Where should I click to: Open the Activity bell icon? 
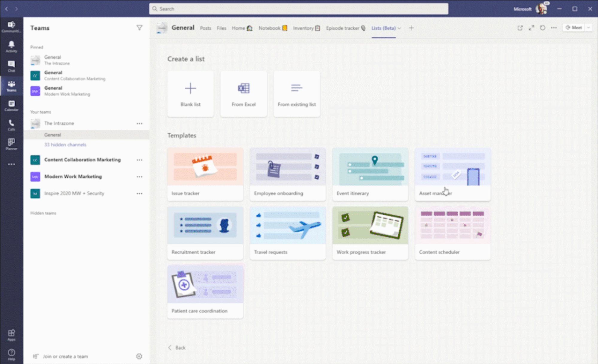[x=11, y=46]
